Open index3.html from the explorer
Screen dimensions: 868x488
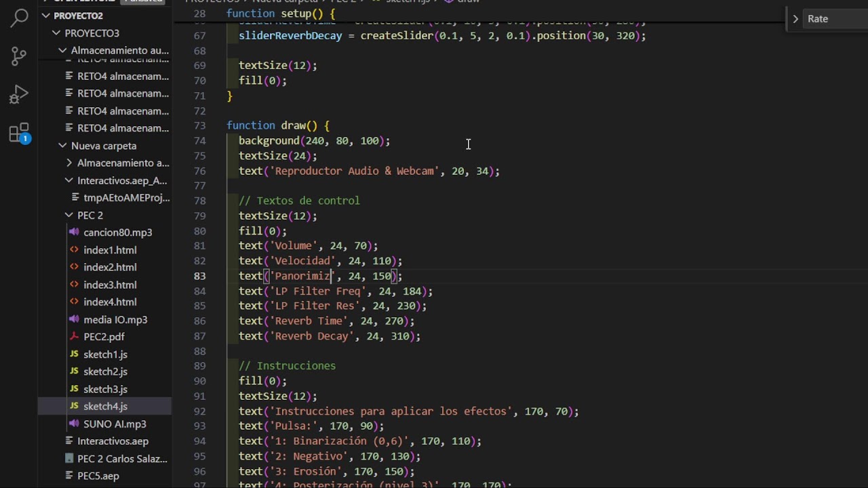click(x=110, y=285)
